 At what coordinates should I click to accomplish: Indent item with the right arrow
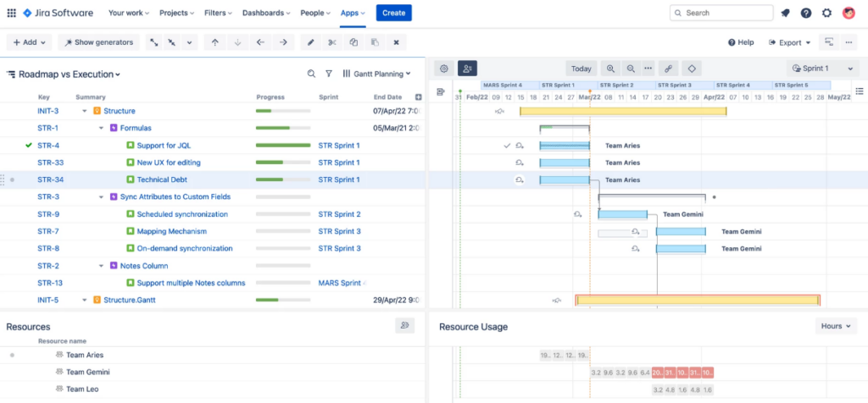point(283,42)
